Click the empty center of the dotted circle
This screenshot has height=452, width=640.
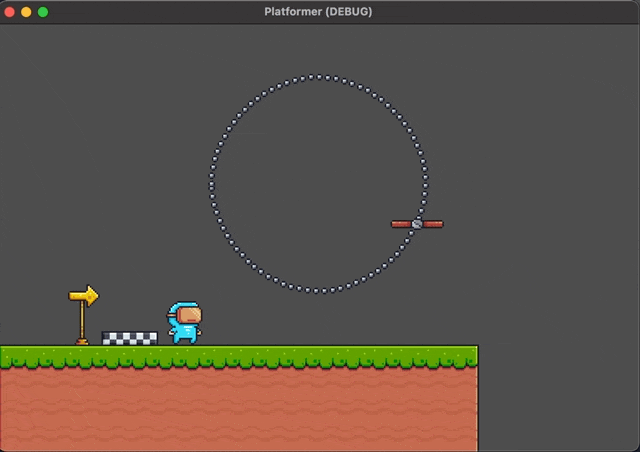click(x=318, y=184)
